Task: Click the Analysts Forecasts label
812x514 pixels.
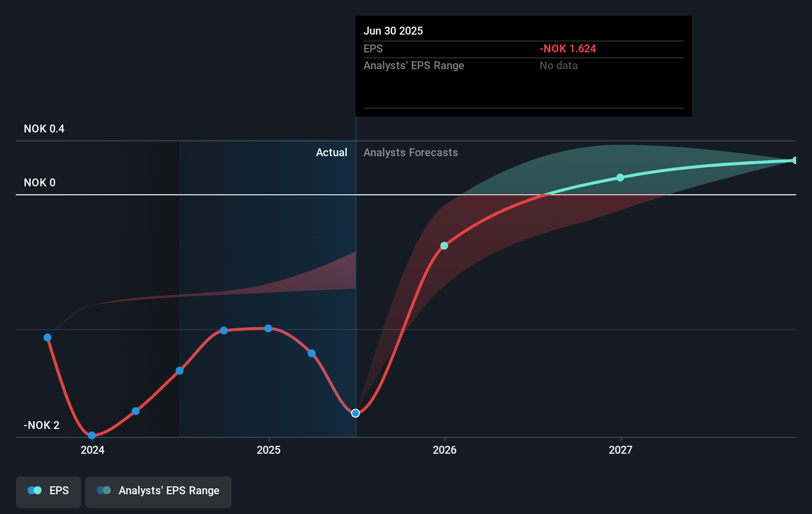Action: (x=410, y=152)
